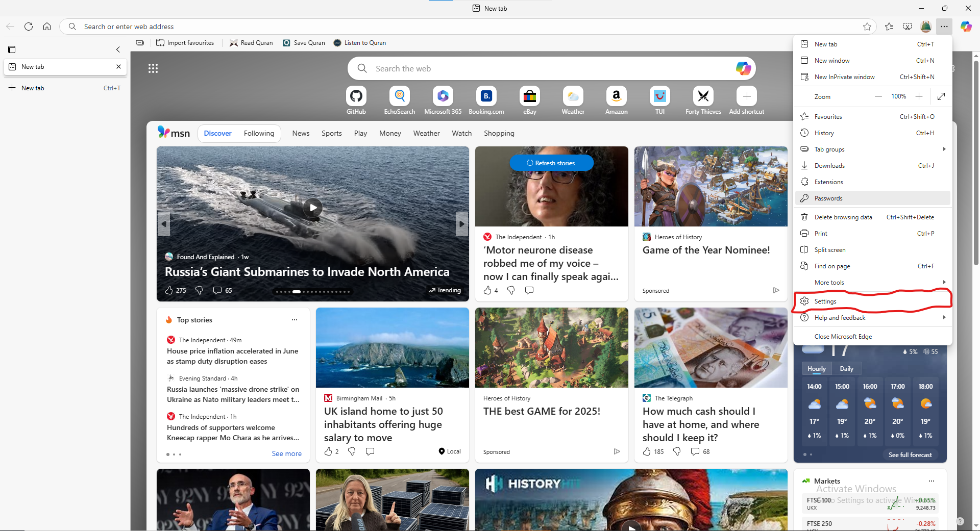Viewport: 980px width, 531px height.
Task: Open Settings from the menu
Action: 825,301
